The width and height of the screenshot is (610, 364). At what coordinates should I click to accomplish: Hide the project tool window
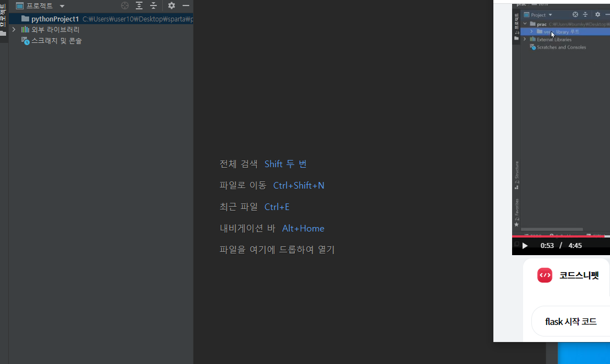(x=186, y=5)
